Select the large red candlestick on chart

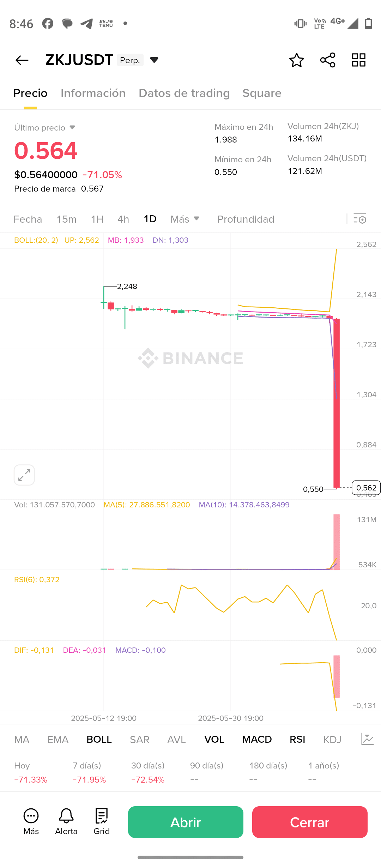coord(337,403)
